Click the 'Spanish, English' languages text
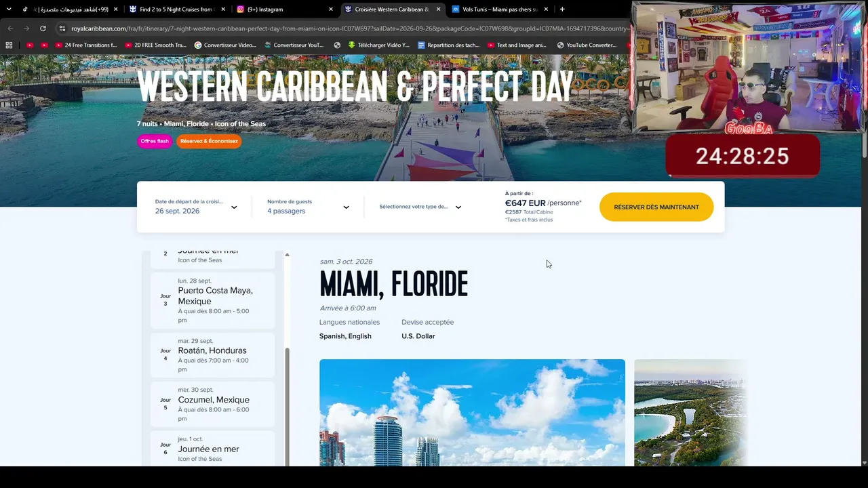 tap(345, 336)
